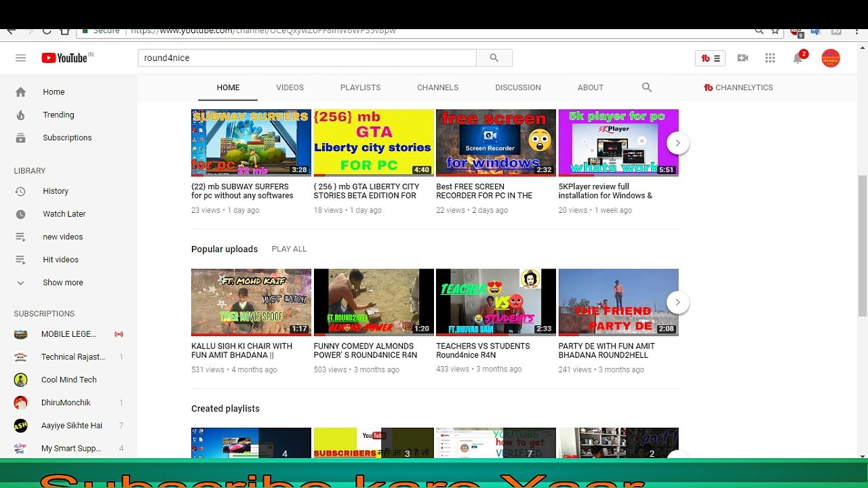Click the Home icon in sidebar

point(20,92)
